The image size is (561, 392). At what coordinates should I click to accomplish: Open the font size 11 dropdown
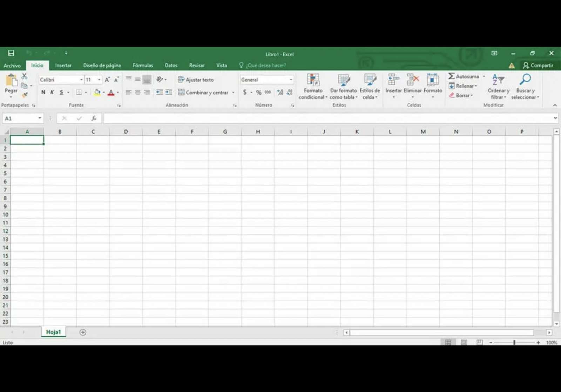pyautogui.click(x=99, y=80)
